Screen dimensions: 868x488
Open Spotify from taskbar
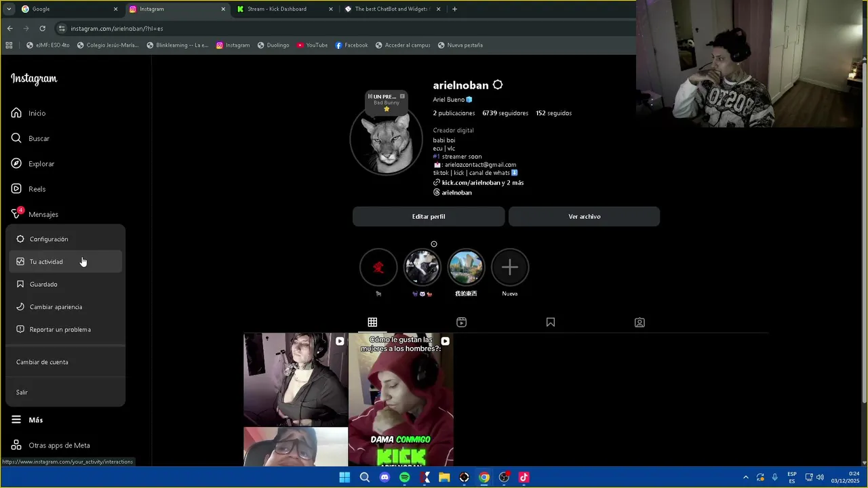[x=405, y=477]
